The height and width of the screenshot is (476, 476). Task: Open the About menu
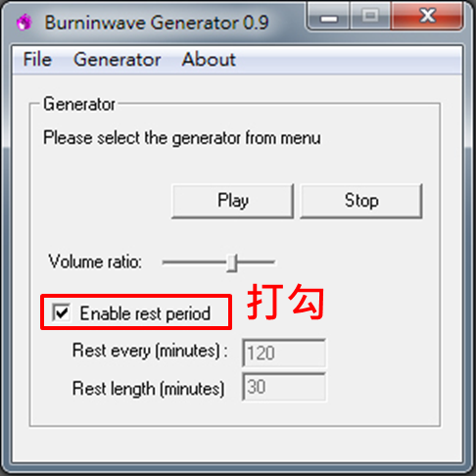tap(209, 60)
